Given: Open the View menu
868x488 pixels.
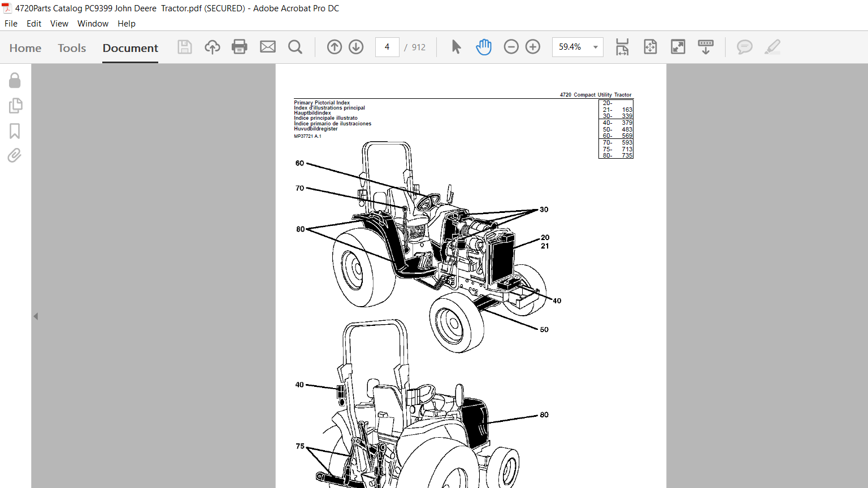Looking at the screenshot, I should tap(59, 24).
